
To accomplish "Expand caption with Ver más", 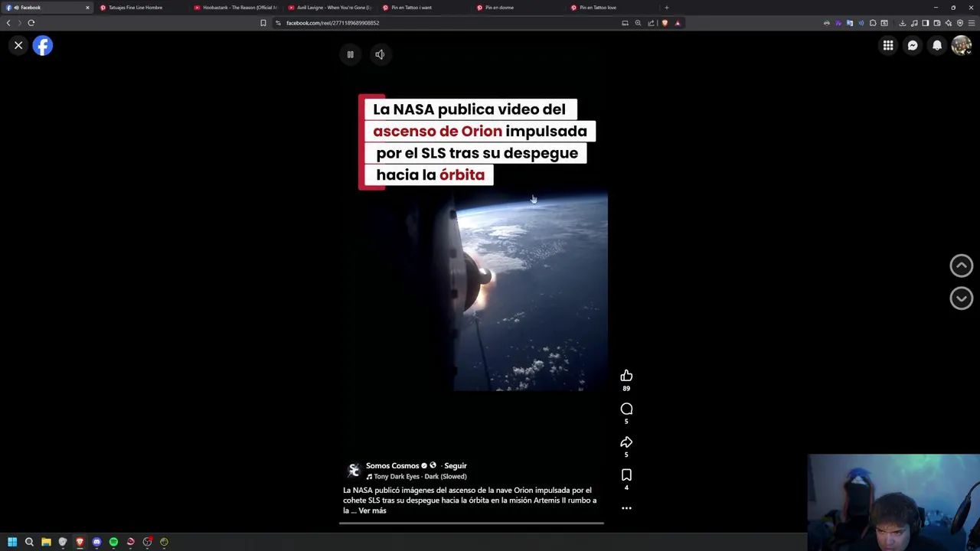I will point(372,510).
